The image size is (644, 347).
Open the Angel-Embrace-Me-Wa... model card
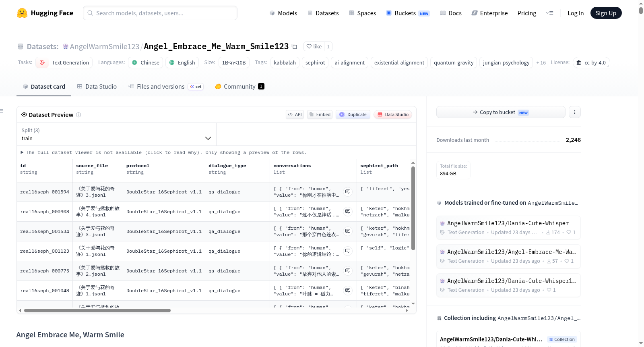(508, 256)
